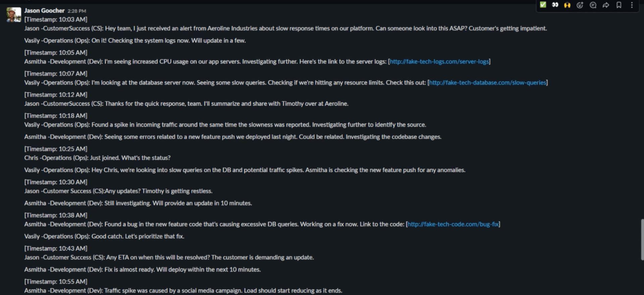The width and height of the screenshot is (644, 295).
Task: Click the [Timestamp: 10:55 AM] text line
Action: [56, 282]
